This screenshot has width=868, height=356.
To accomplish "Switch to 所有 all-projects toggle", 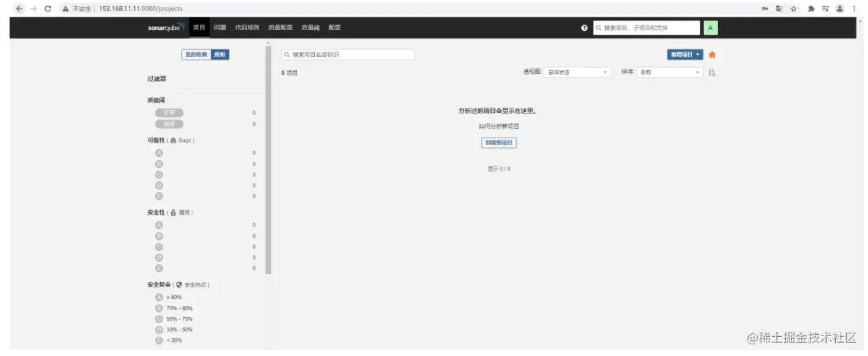I will pyautogui.click(x=220, y=55).
